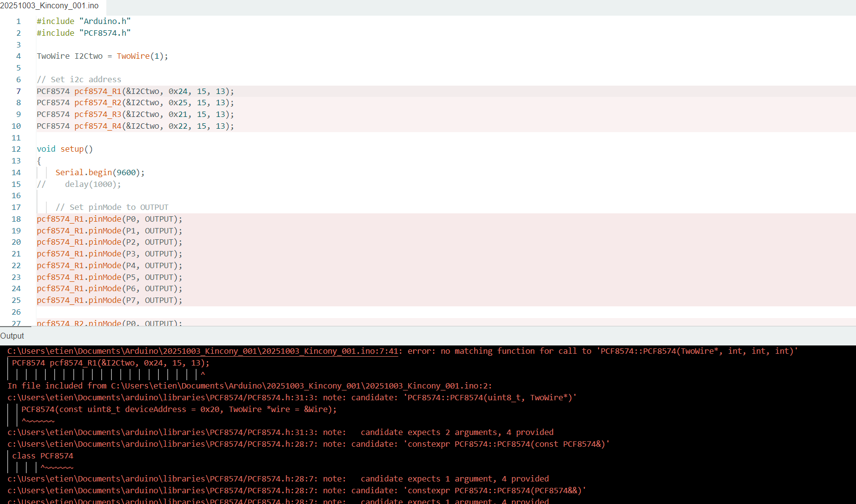Click the commented delay(1000) line
The height and width of the screenshot is (504, 856).
tap(93, 184)
